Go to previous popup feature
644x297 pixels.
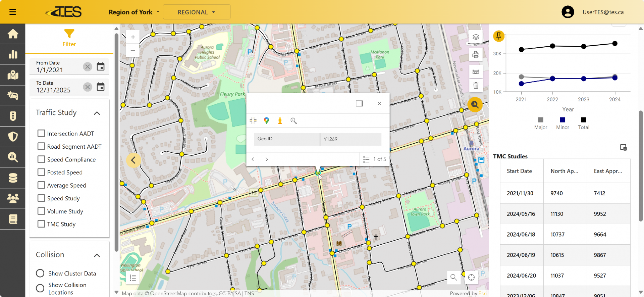253,159
